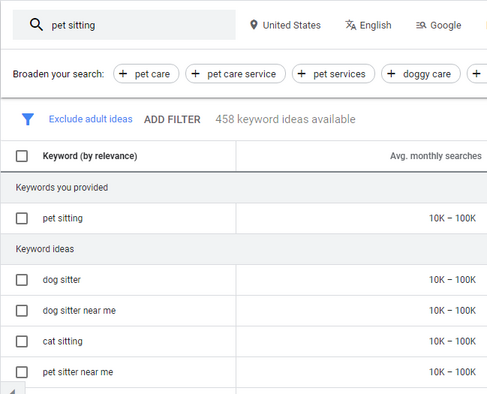487x394 pixels.
Task: Check the cat sitting checkbox
Action: coord(22,341)
